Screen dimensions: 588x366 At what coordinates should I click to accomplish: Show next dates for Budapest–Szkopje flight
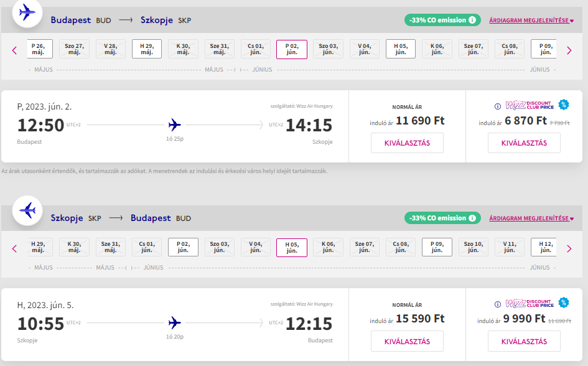(569, 50)
